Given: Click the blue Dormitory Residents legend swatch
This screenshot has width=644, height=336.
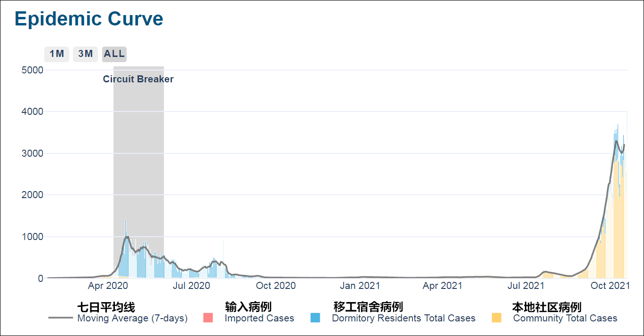Looking at the screenshot, I should [x=315, y=318].
